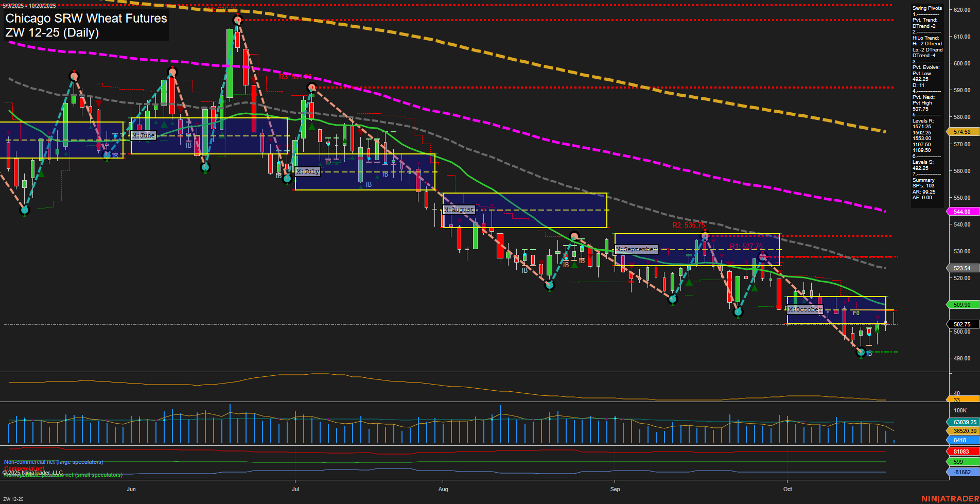
Task: Click the magenta 544.80 price marker
Action: coord(961,212)
